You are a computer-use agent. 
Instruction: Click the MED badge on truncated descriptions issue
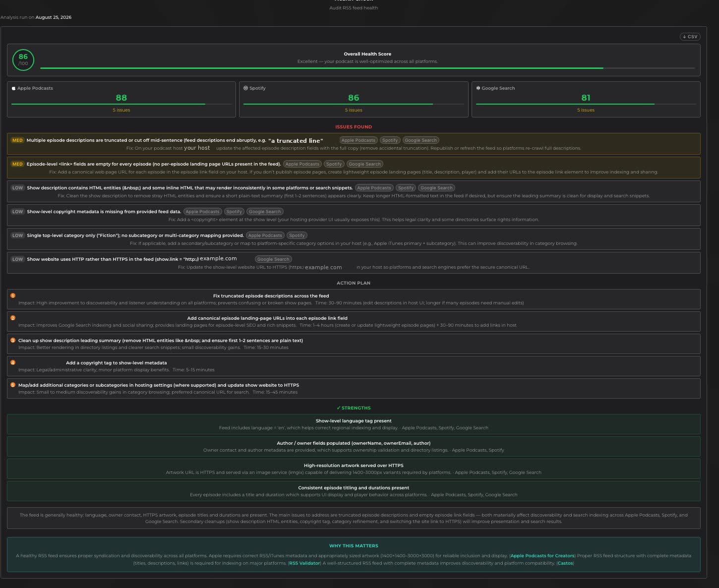coord(17,140)
